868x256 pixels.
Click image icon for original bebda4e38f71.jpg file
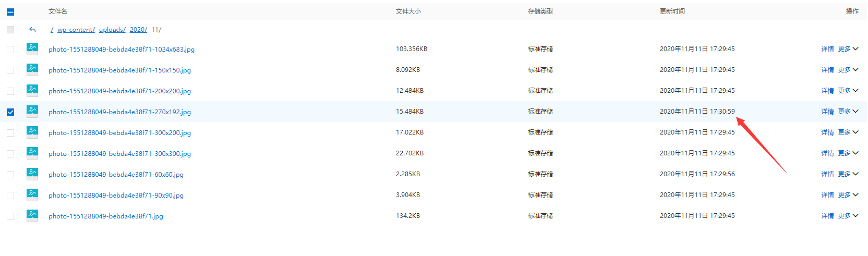tap(32, 216)
